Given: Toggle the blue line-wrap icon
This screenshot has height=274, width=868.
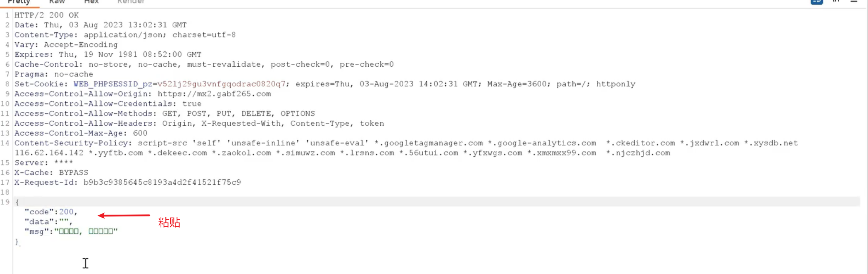Looking at the screenshot, I should click(x=817, y=1).
